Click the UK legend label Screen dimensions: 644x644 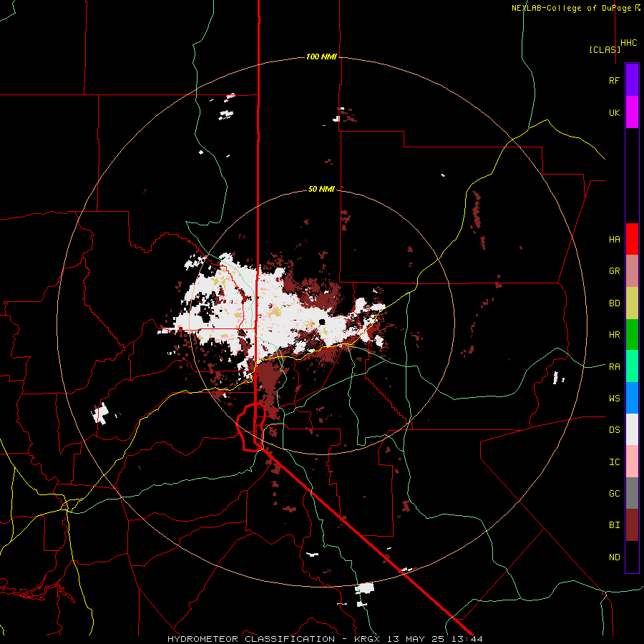pyautogui.click(x=614, y=112)
